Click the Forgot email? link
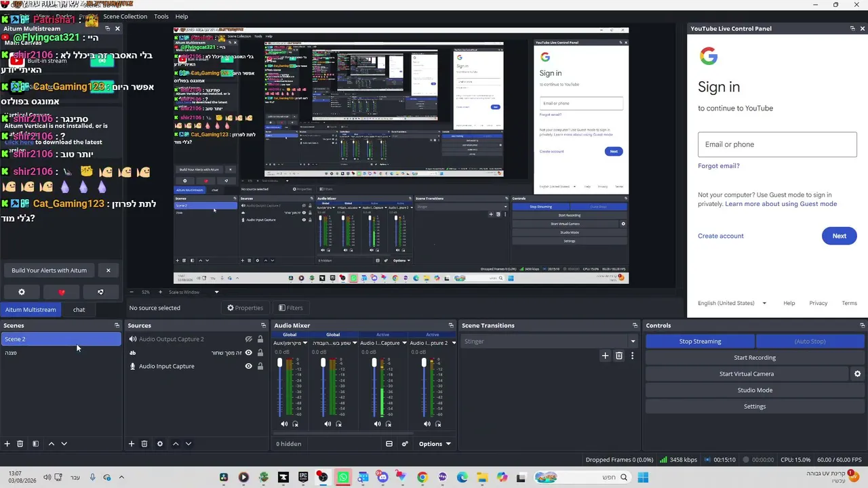Viewport: 868px width, 488px height. coord(719,166)
